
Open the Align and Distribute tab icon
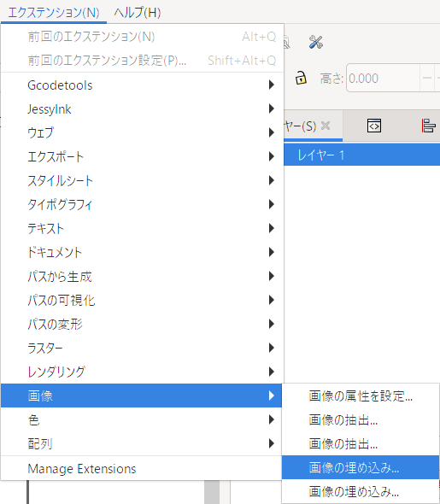[x=428, y=126]
